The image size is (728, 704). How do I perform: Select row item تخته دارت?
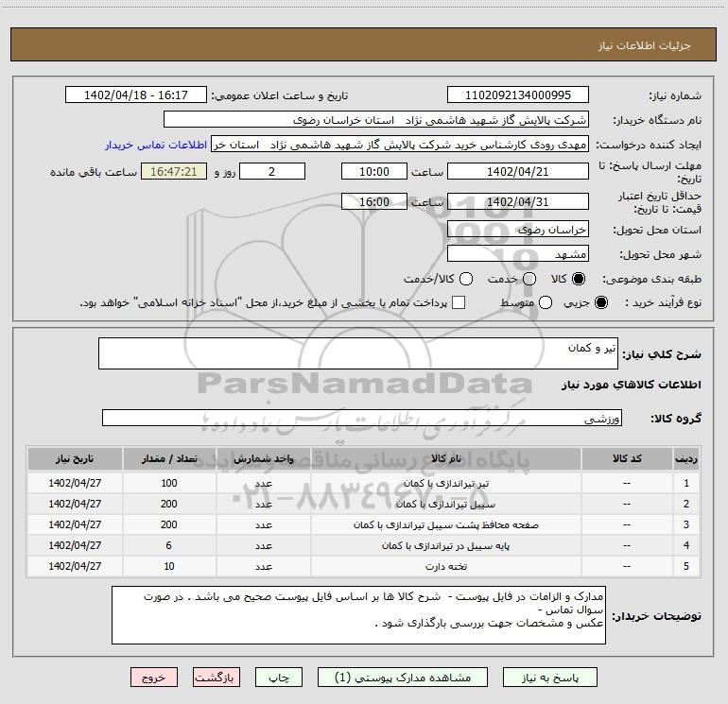445,567
